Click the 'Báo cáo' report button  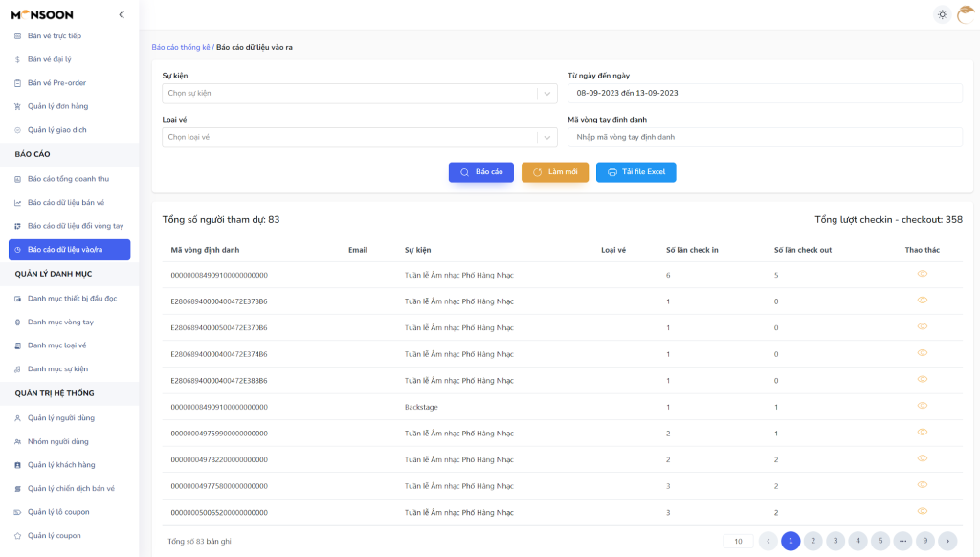coord(480,172)
